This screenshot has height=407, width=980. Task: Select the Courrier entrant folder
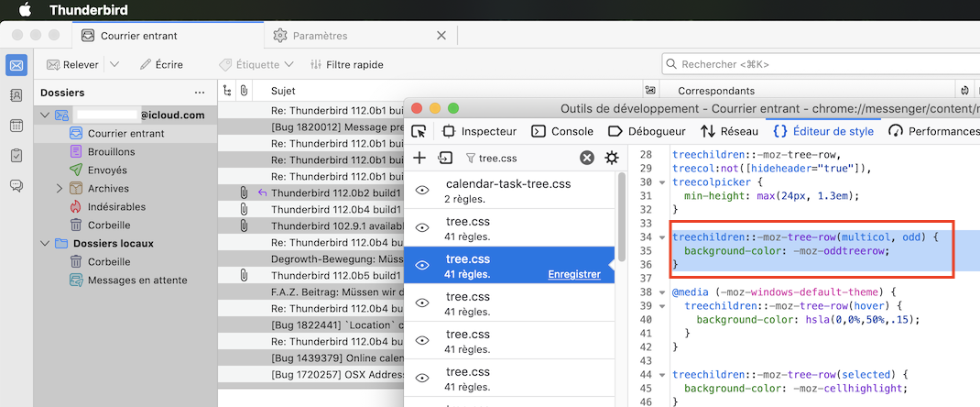pos(125,133)
